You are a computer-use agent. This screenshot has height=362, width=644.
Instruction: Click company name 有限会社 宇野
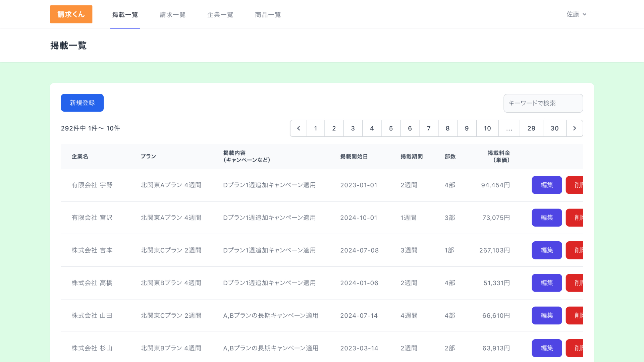point(92,185)
